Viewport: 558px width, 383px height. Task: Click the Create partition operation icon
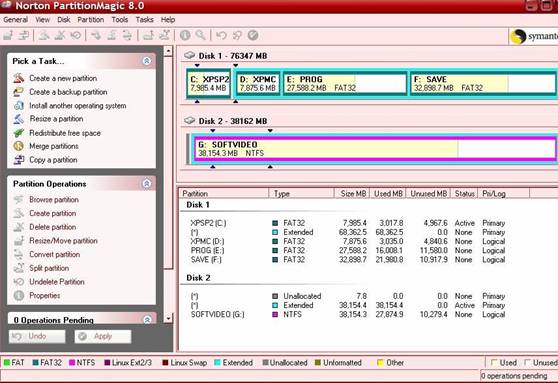pyautogui.click(x=19, y=213)
